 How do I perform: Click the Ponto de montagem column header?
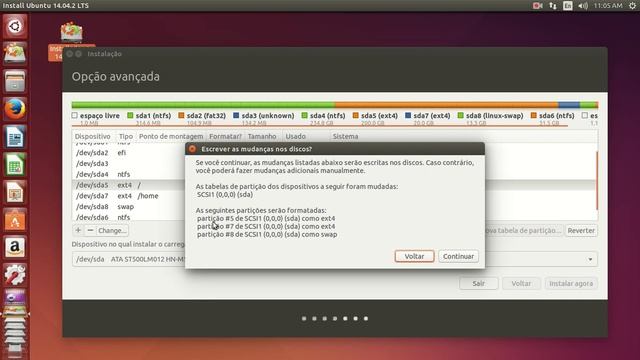[171, 136]
